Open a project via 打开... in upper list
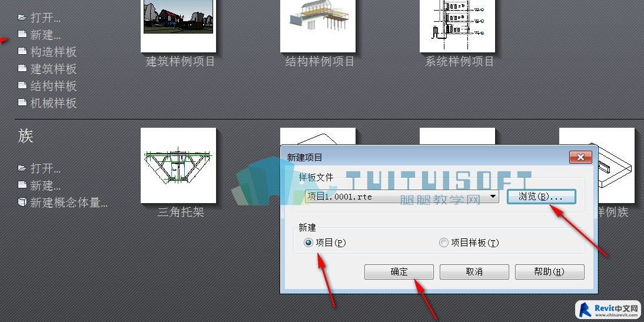The width and height of the screenshot is (644, 322). (45, 18)
